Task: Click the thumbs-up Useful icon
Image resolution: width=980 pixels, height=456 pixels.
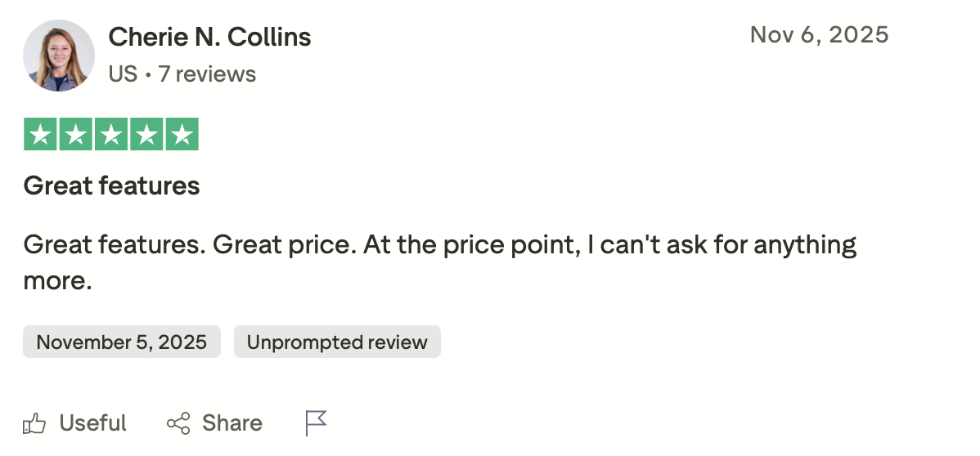Action: click(34, 423)
